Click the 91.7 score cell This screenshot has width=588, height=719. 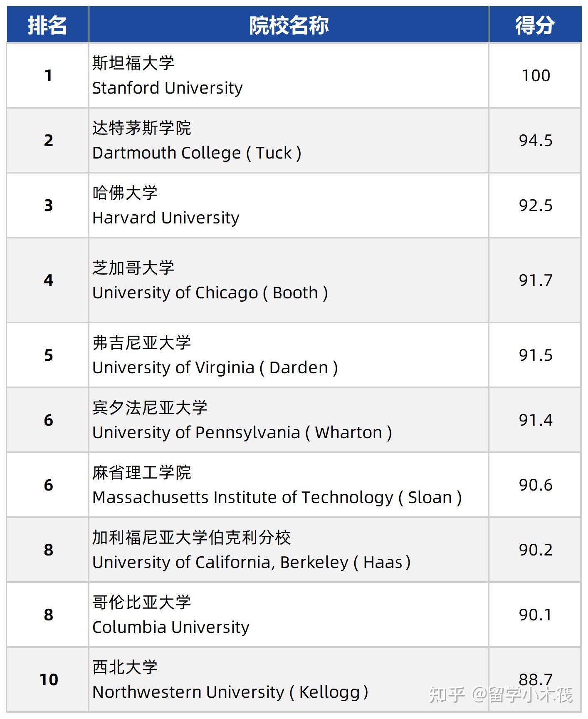536,280
